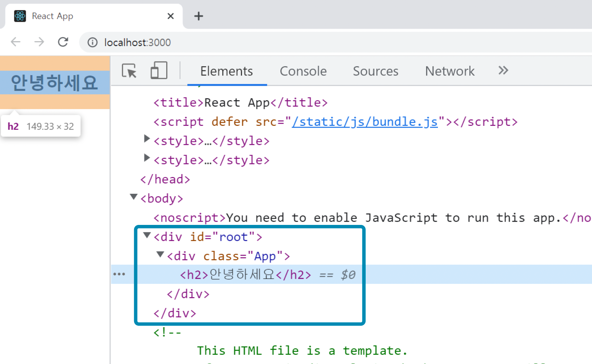Select the closing head tag line
Viewport: 592px width, 364px height.
165,179
